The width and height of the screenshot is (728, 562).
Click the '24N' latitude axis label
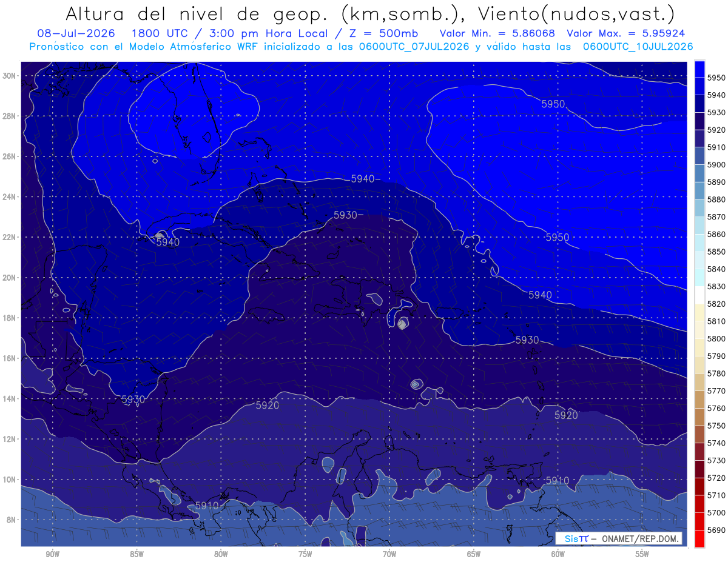click(x=10, y=196)
